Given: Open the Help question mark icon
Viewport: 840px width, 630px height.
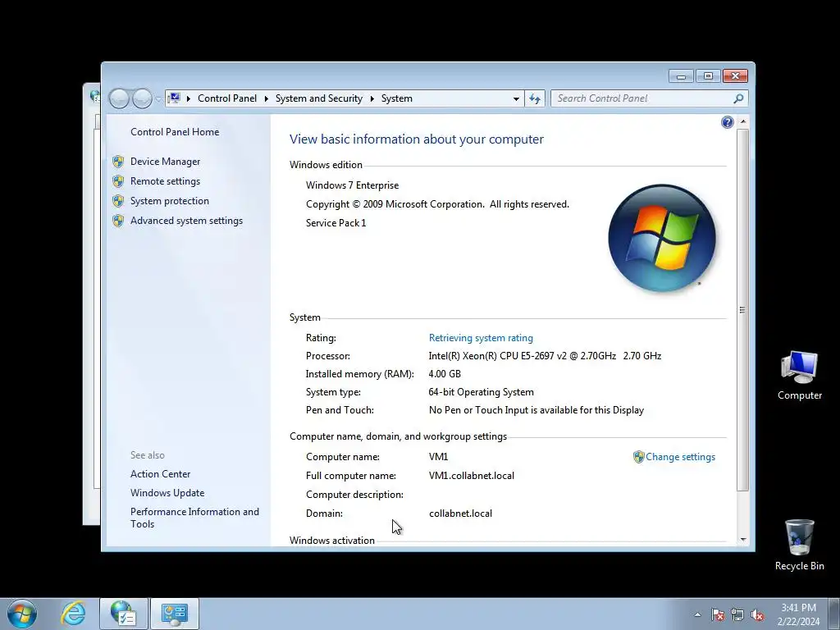Looking at the screenshot, I should (727, 122).
